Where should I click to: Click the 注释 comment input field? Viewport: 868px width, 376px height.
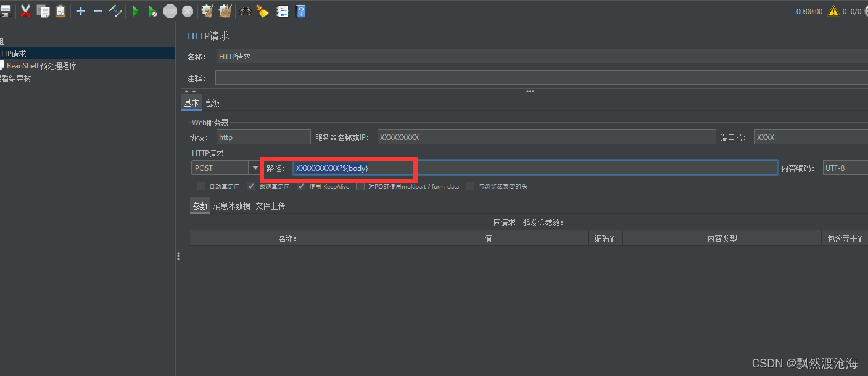[542, 78]
